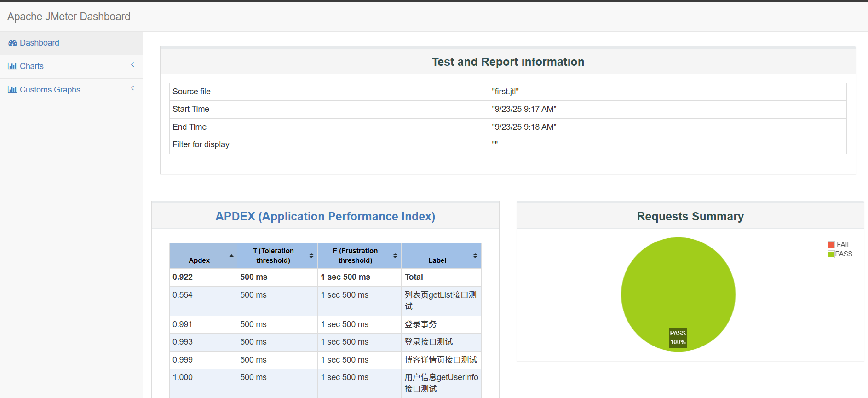Click the 列表页getList接口测试 label cell
Image resolution: width=868 pixels, height=398 pixels.
(x=442, y=301)
